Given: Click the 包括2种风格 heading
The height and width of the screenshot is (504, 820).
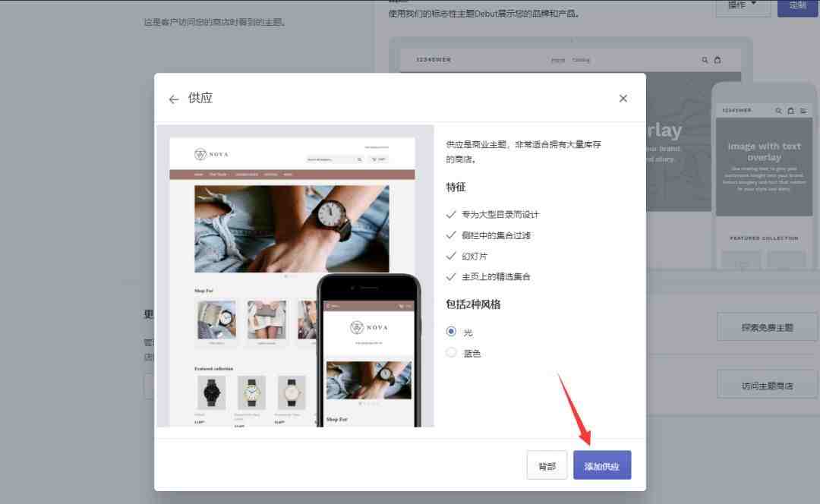Looking at the screenshot, I should (x=473, y=304).
